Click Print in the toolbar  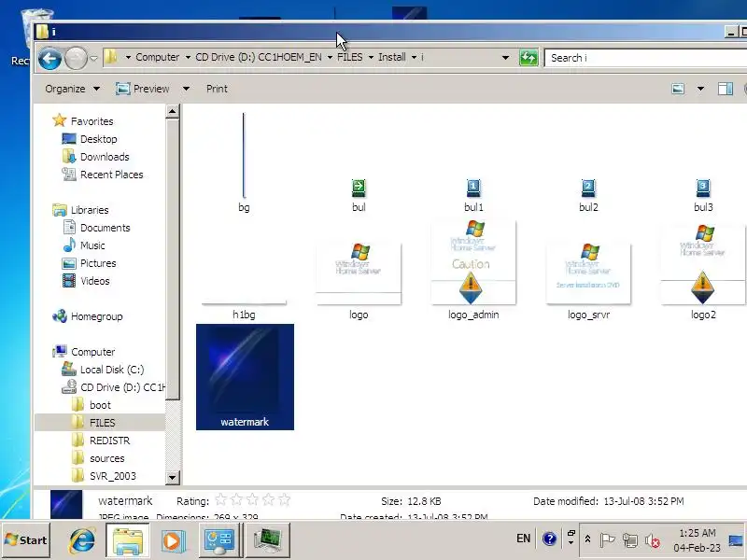coord(217,89)
